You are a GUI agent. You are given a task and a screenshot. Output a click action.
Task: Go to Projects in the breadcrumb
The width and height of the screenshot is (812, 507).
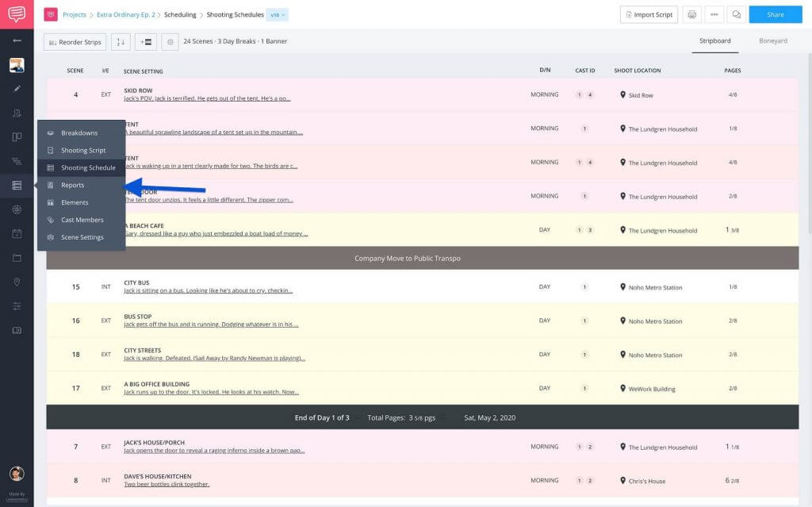pyautogui.click(x=75, y=14)
